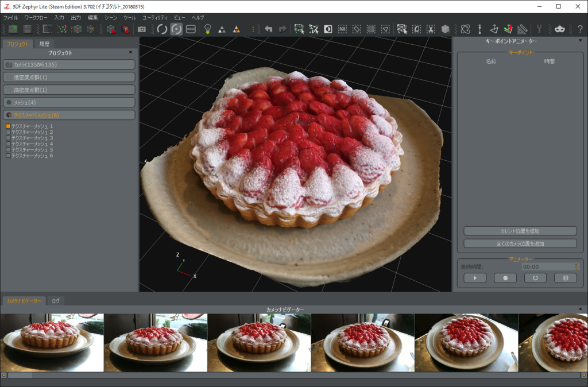Expand toolbar overflow orange chevron
This screenshot has height=387, width=588.
pos(253,29)
